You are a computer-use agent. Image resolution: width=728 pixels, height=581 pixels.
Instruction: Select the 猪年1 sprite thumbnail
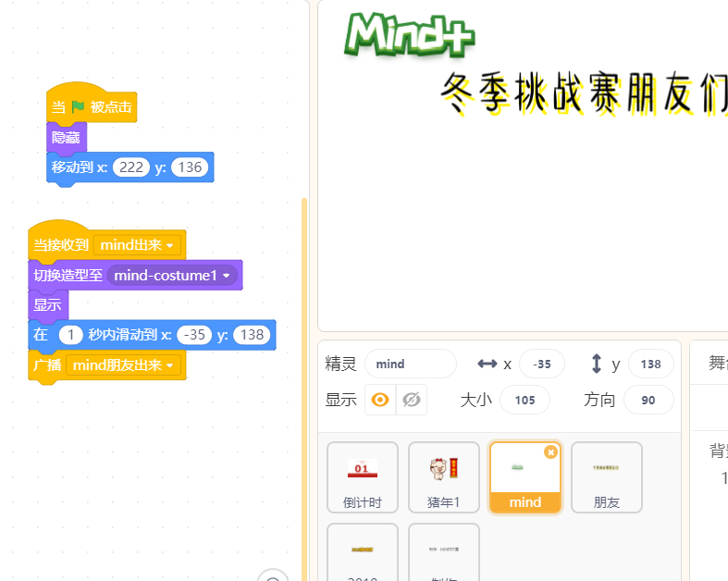point(444,477)
